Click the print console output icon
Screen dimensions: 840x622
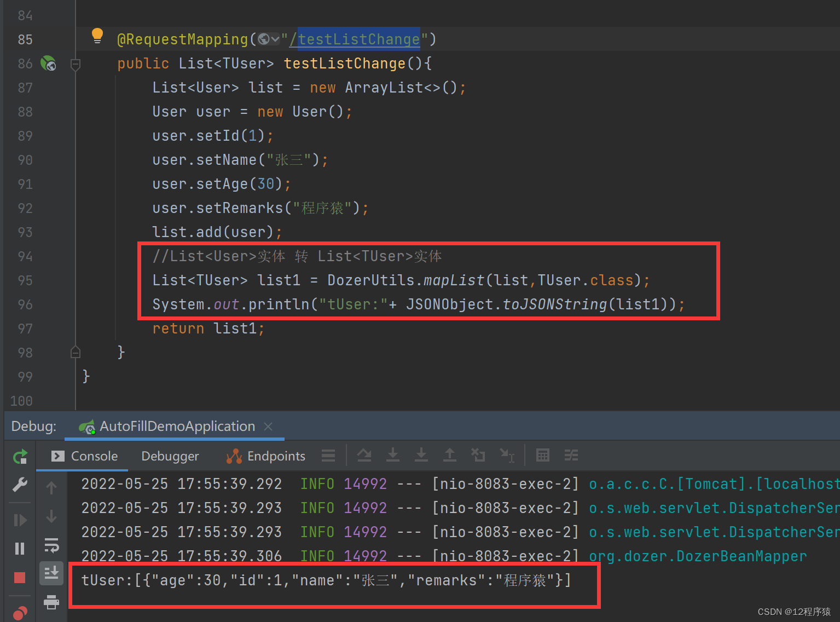click(x=51, y=602)
